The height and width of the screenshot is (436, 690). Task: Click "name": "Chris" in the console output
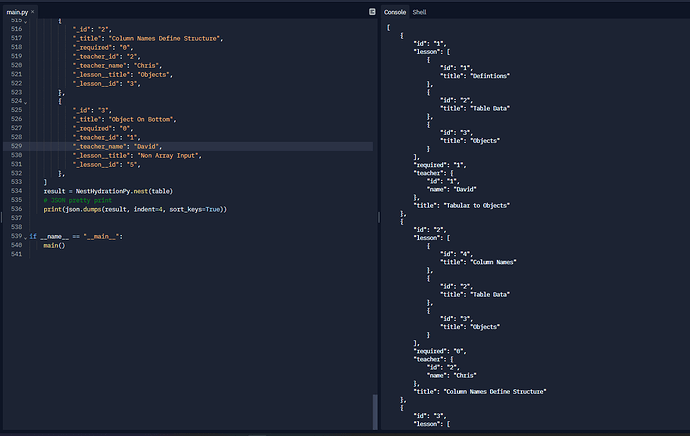(x=451, y=376)
